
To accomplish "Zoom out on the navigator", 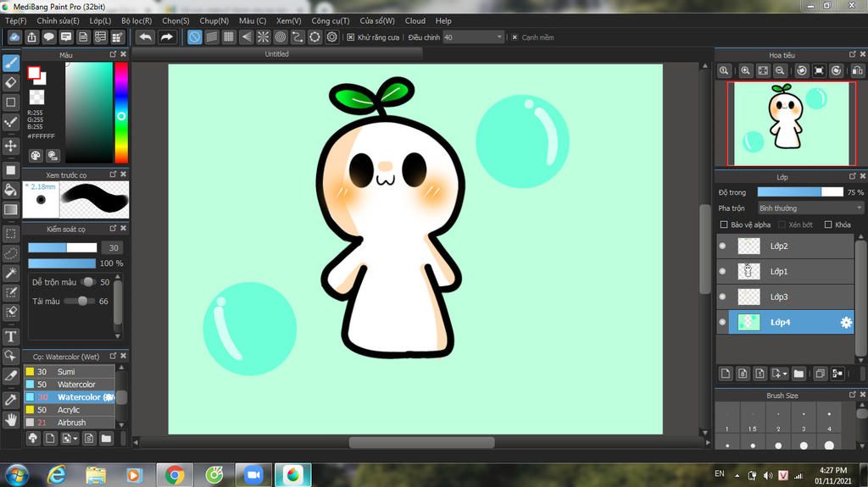I will pyautogui.click(x=780, y=71).
